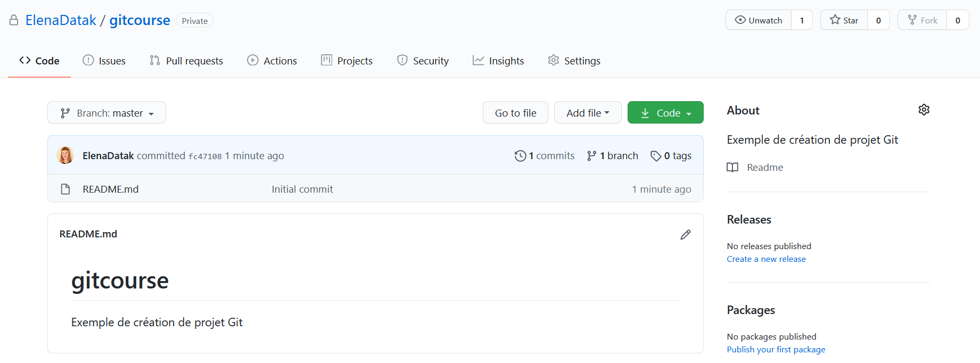The width and height of the screenshot is (980, 363).
Task: Open the Initial commit message link
Action: pos(302,189)
